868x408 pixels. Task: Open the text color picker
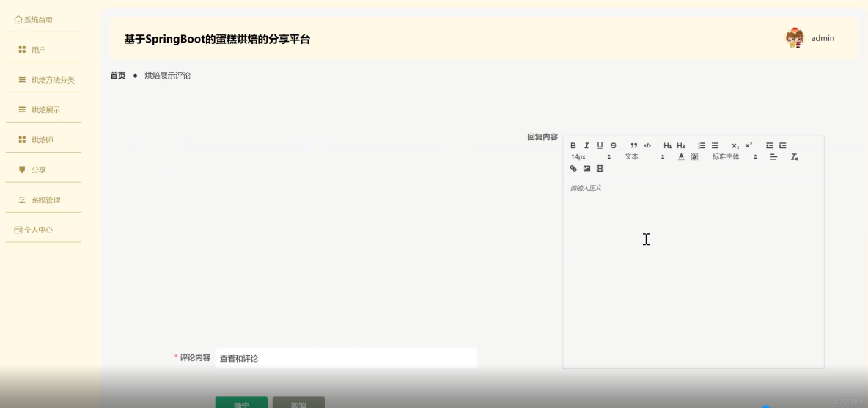682,157
